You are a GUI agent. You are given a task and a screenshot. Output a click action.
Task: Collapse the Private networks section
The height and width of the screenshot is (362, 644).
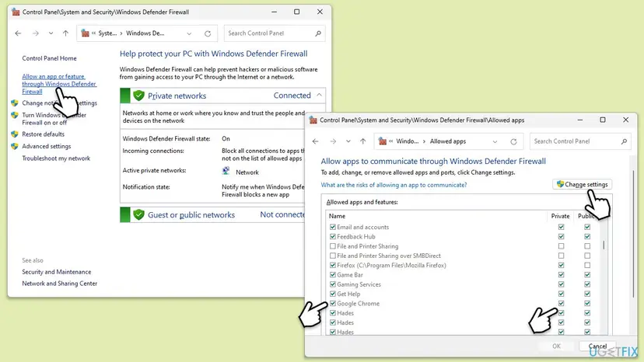point(319,96)
